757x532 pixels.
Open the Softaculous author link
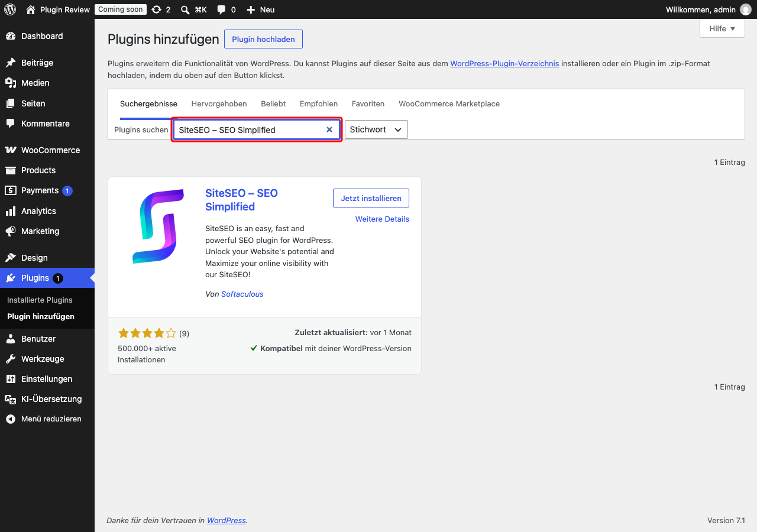(242, 294)
